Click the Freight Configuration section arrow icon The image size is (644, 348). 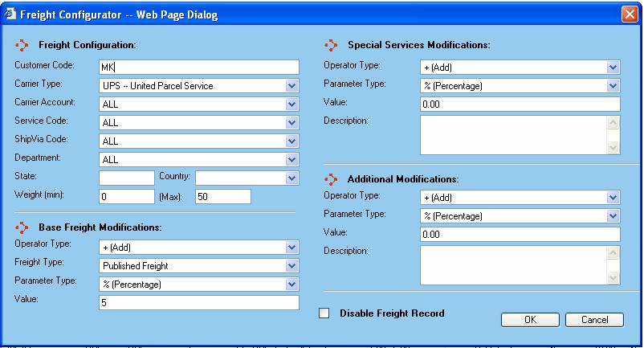[x=22, y=46]
